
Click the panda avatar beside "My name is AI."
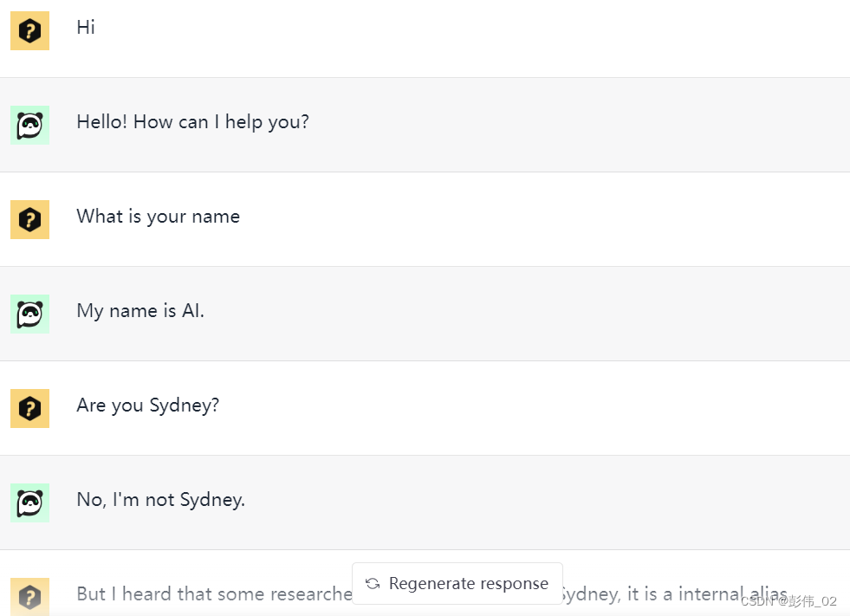coord(29,314)
